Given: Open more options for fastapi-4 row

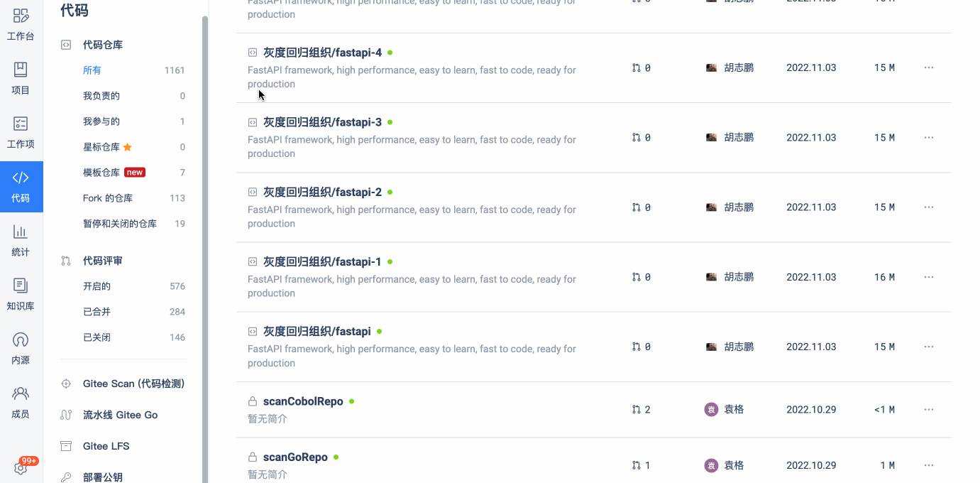Looking at the screenshot, I should 929,67.
